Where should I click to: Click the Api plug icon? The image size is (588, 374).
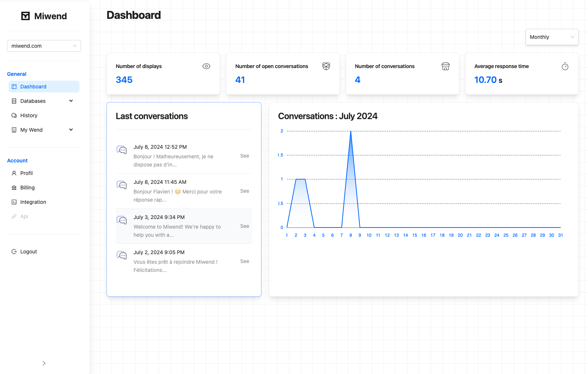[x=14, y=216]
